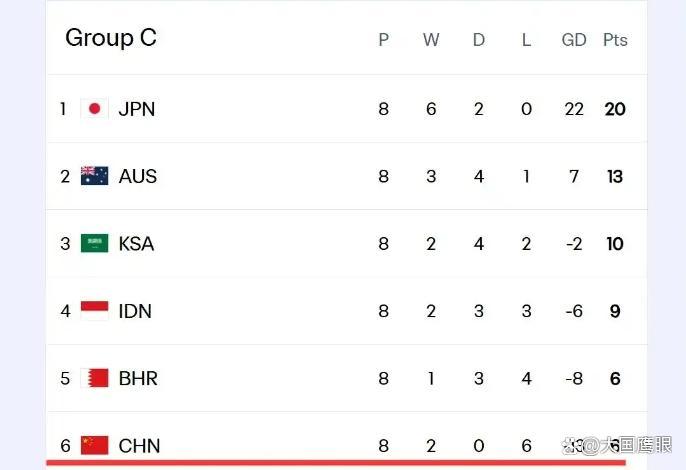Click the D column header
This screenshot has height=470, width=686.
(479, 40)
